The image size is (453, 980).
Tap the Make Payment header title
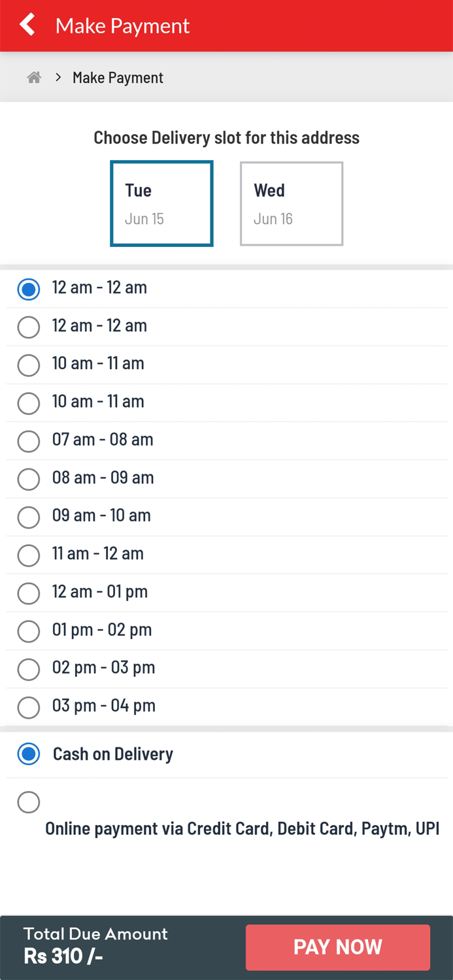(x=122, y=25)
